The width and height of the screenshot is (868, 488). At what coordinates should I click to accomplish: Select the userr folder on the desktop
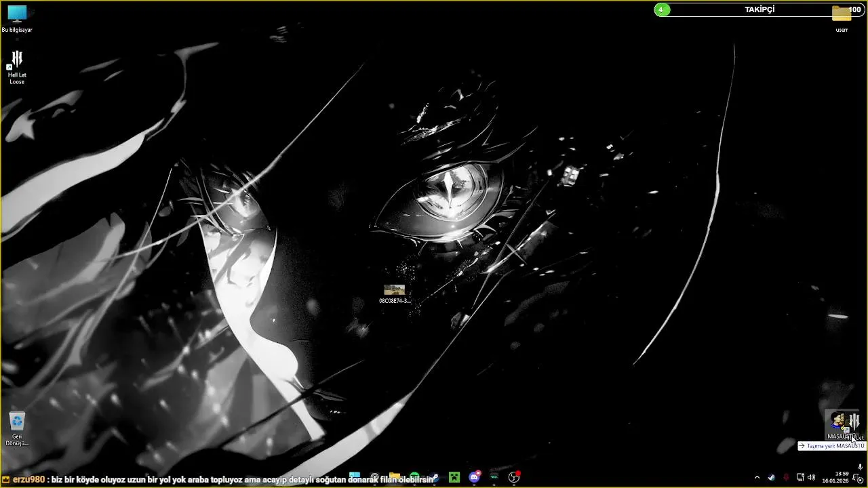pos(842,18)
